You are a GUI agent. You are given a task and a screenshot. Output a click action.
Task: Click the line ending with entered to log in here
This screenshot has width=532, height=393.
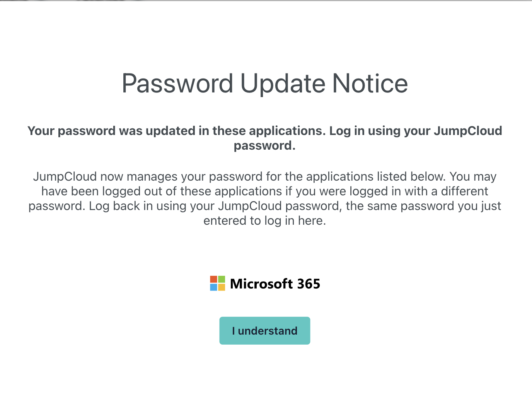pos(264,220)
